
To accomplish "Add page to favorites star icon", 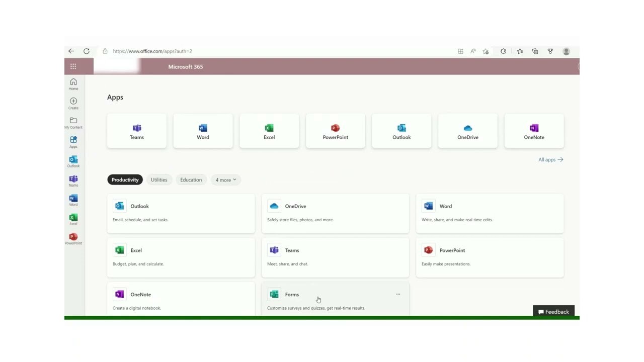I will pyautogui.click(x=486, y=51).
